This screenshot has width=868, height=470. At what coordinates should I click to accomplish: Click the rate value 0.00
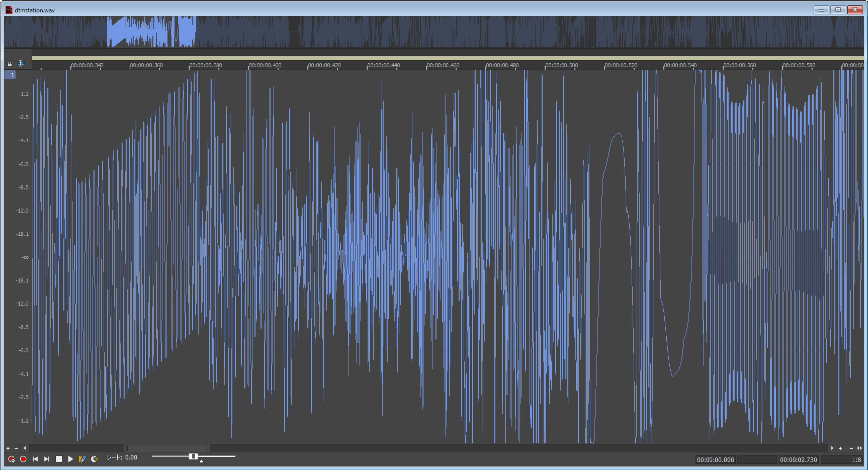point(131,458)
